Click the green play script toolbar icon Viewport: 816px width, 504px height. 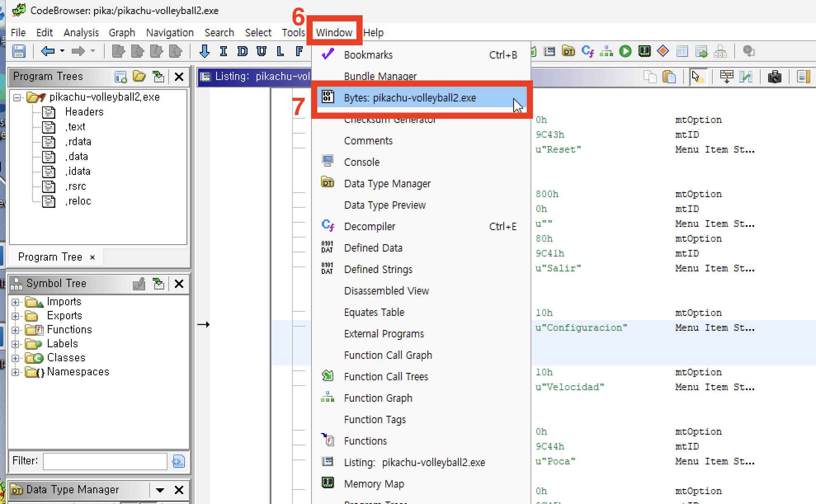[625, 52]
